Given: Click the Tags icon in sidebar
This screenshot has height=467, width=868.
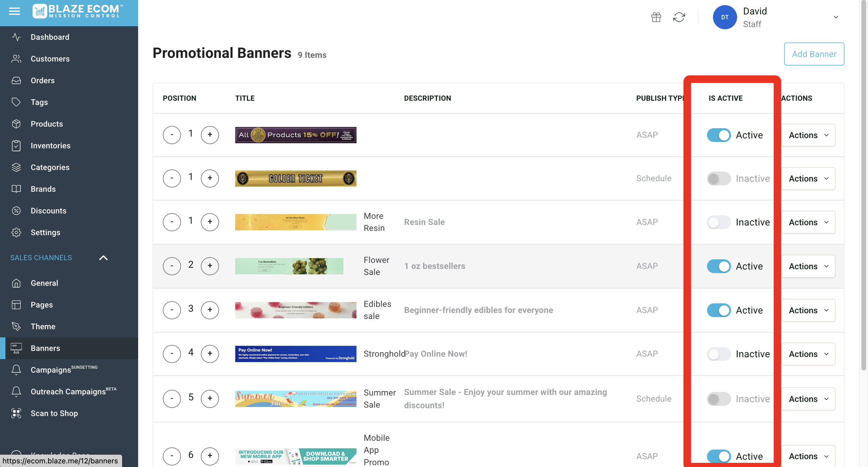Looking at the screenshot, I should (16, 102).
